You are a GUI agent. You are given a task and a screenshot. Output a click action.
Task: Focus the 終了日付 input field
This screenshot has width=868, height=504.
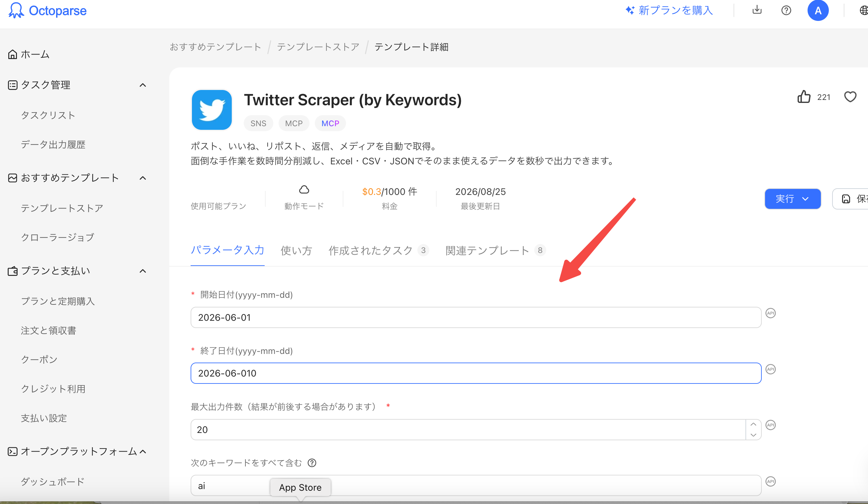point(476,373)
